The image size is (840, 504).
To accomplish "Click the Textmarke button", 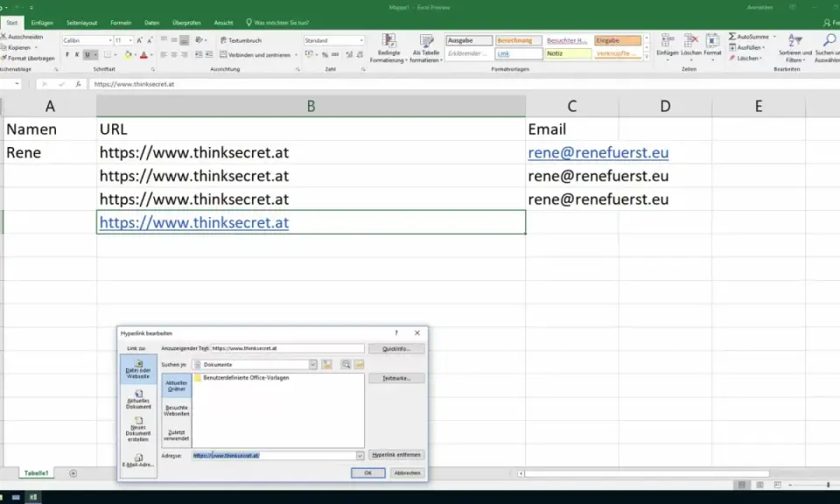I will click(x=396, y=378).
